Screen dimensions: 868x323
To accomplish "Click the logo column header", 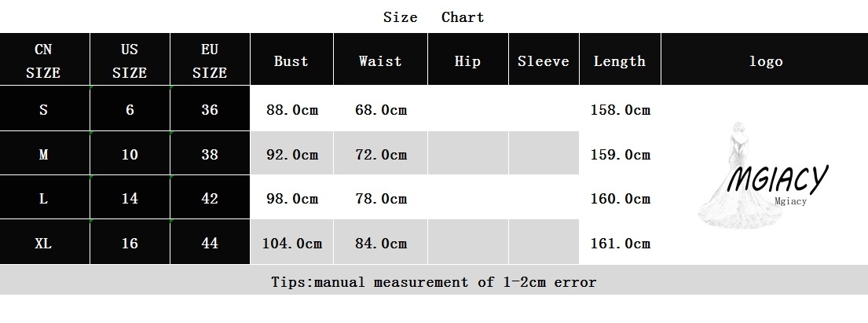I will click(x=764, y=59).
